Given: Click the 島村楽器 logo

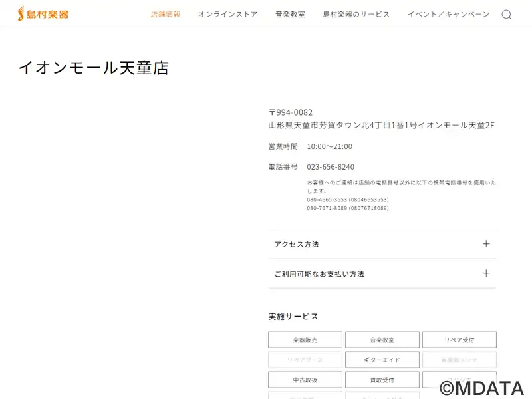Looking at the screenshot, I should coord(43,14).
